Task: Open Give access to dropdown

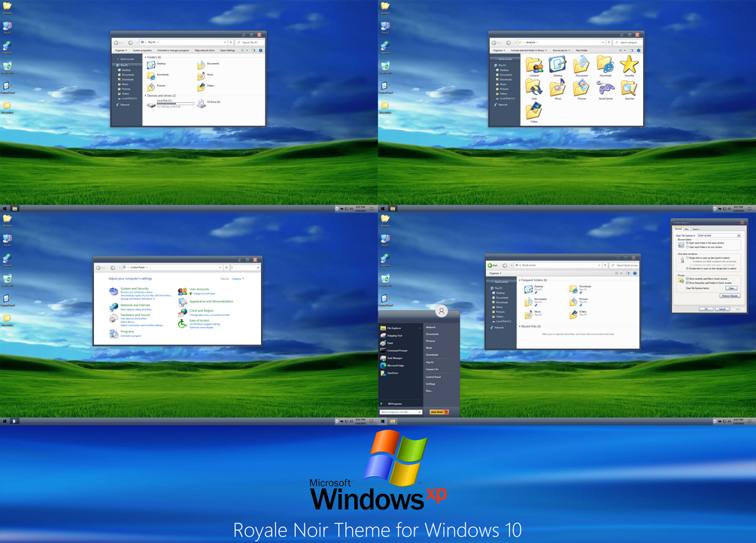Action: point(561,50)
